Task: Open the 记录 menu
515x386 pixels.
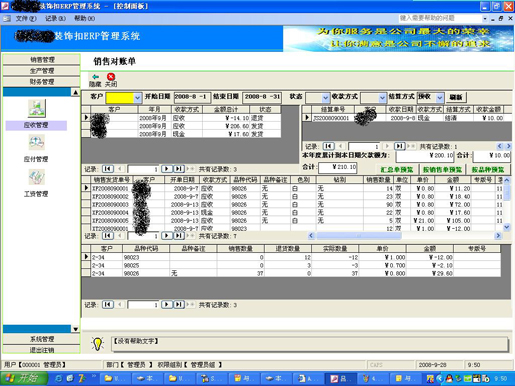Action: pyautogui.click(x=55, y=18)
